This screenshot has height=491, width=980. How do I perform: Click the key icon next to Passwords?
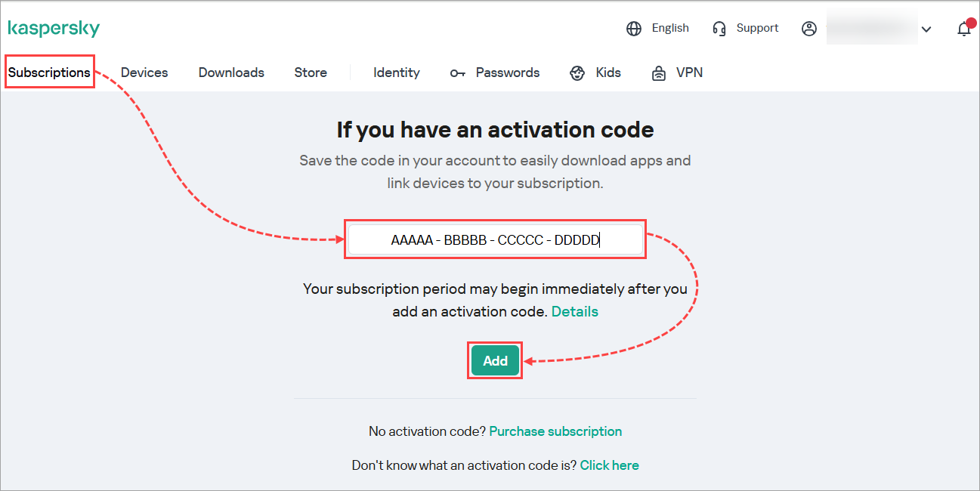(x=458, y=73)
